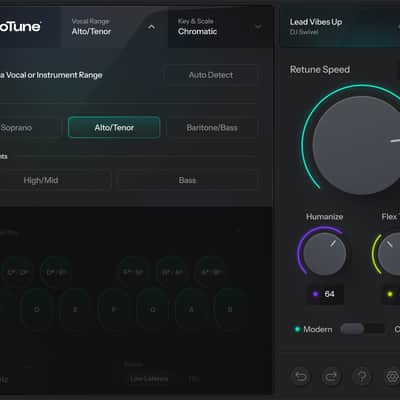The image size is (400, 400).
Task: Toggle the F note key
Action: coord(114,310)
